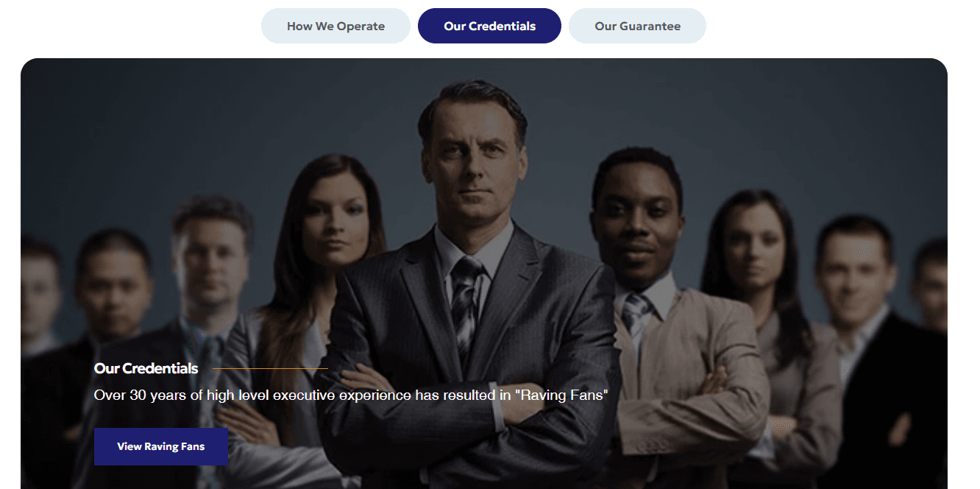
Task: Select the Our Credentials tab
Action: [x=489, y=26]
